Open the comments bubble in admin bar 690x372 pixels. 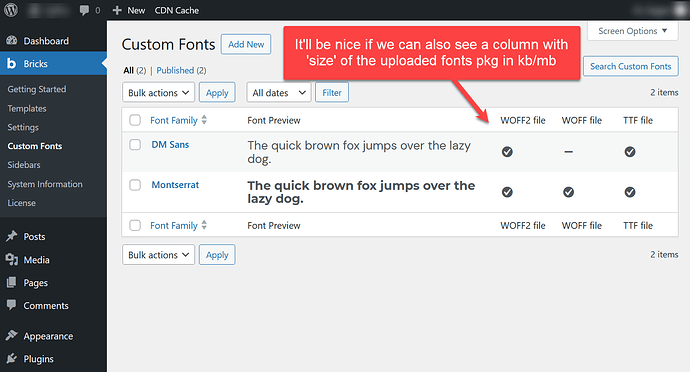(84, 10)
